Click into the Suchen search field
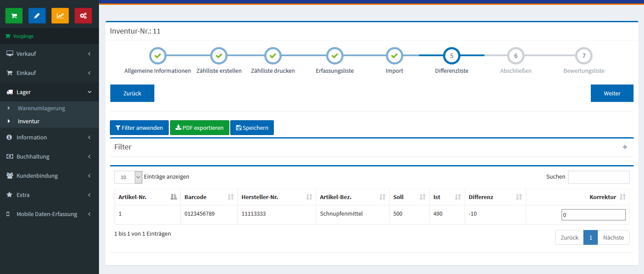This screenshot has height=274, width=644. (x=598, y=177)
